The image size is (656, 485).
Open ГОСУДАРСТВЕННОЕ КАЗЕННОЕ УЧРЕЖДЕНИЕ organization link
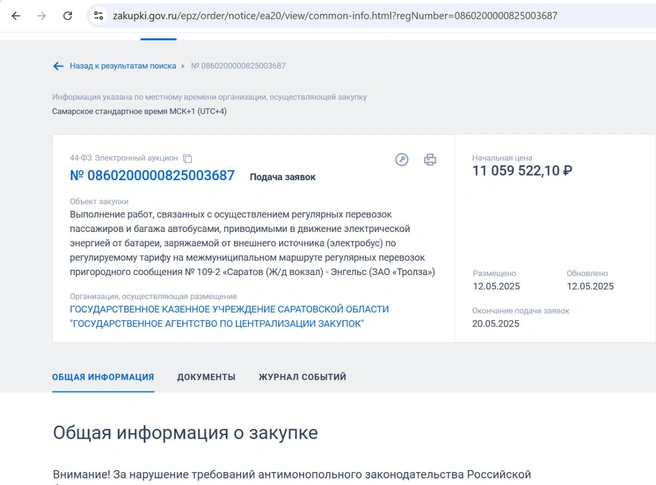coord(229,316)
